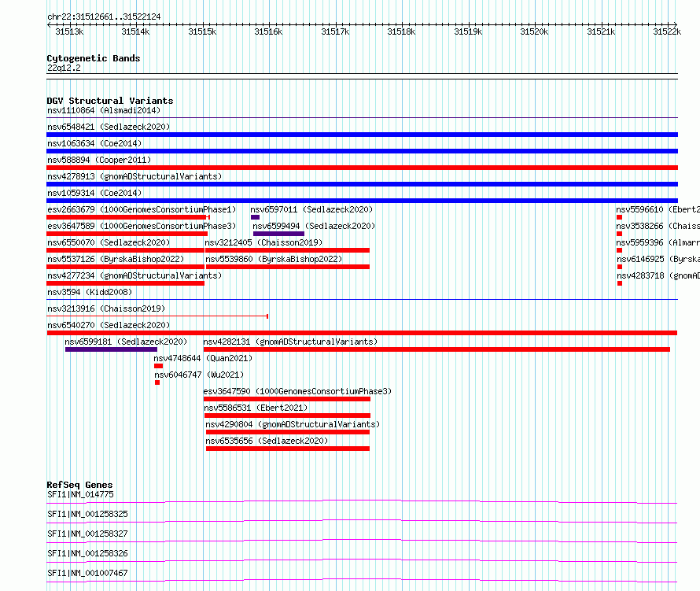Open nsv3213916 (Chaisson2019) label
This screenshot has height=591, width=700.
point(106,308)
